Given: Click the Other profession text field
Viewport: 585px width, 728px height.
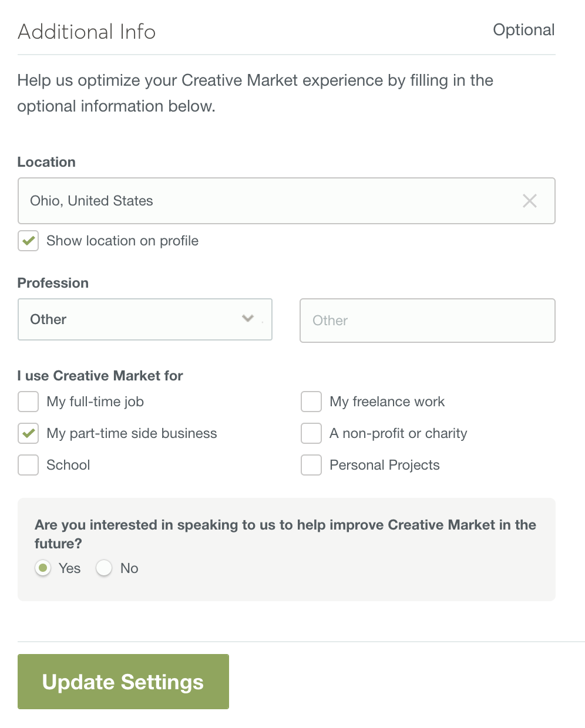Looking at the screenshot, I should click(428, 321).
